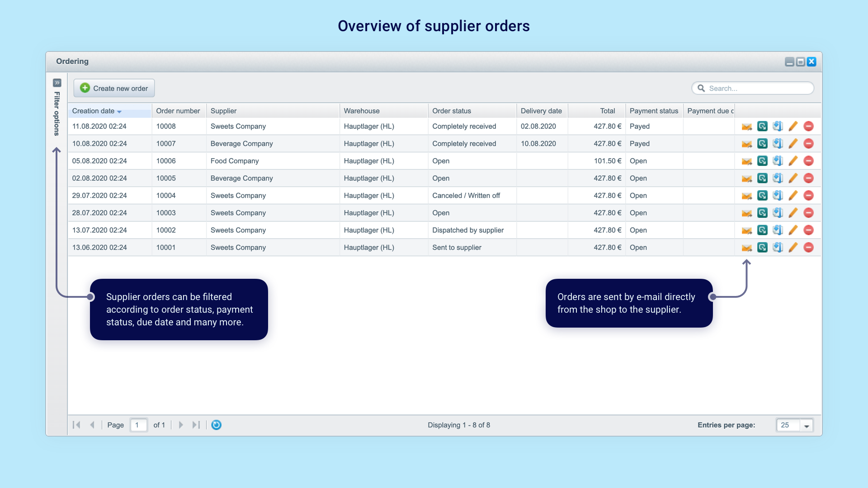868x488 pixels.
Task: Delete order 10006 with red icon
Action: tap(809, 161)
